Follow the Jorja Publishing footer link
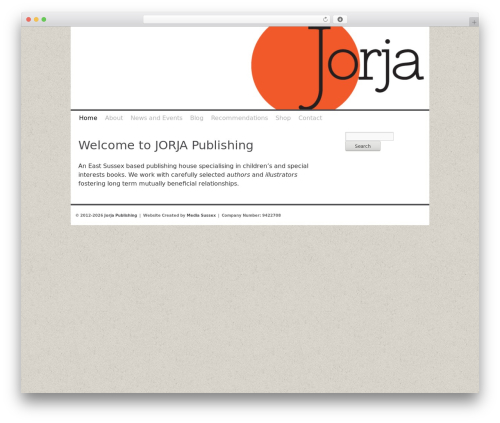Image resolution: width=500 pixels, height=423 pixels. 120,215
